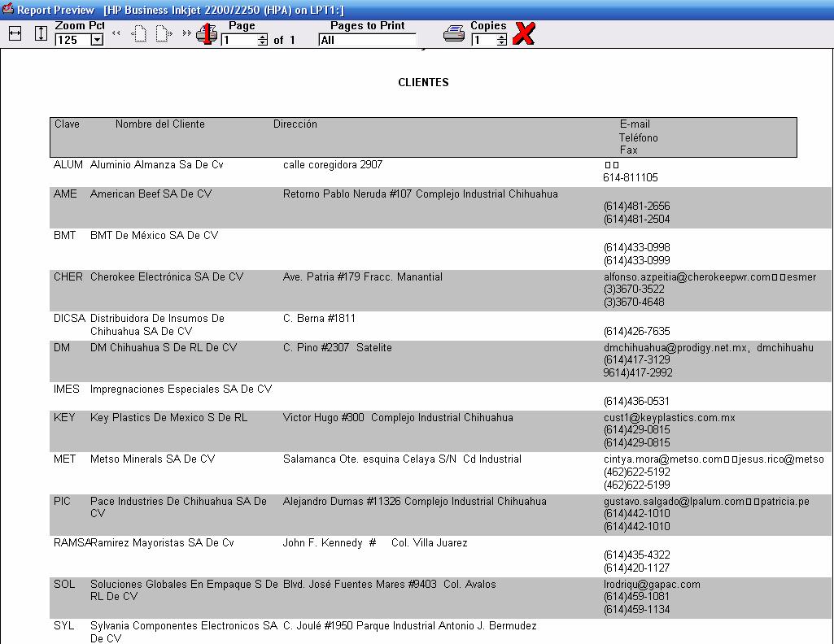
Task: Print the current page only
Action: [x=207, y=34]
